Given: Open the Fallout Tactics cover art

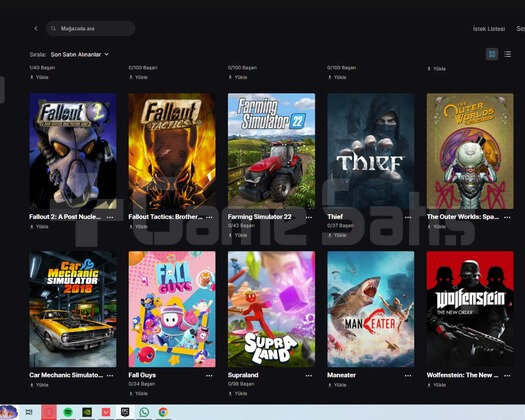Looking at the screenshot, I should tap(172, 151).
